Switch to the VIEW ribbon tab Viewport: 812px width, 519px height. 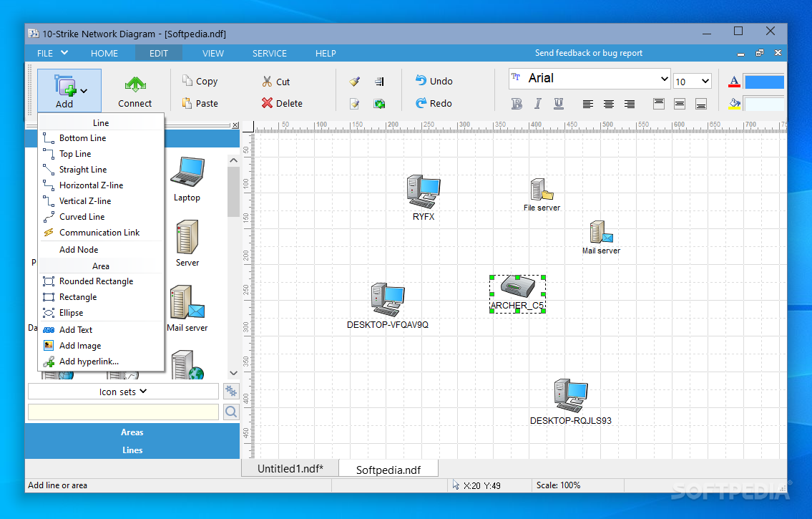[x=213, y=54]
